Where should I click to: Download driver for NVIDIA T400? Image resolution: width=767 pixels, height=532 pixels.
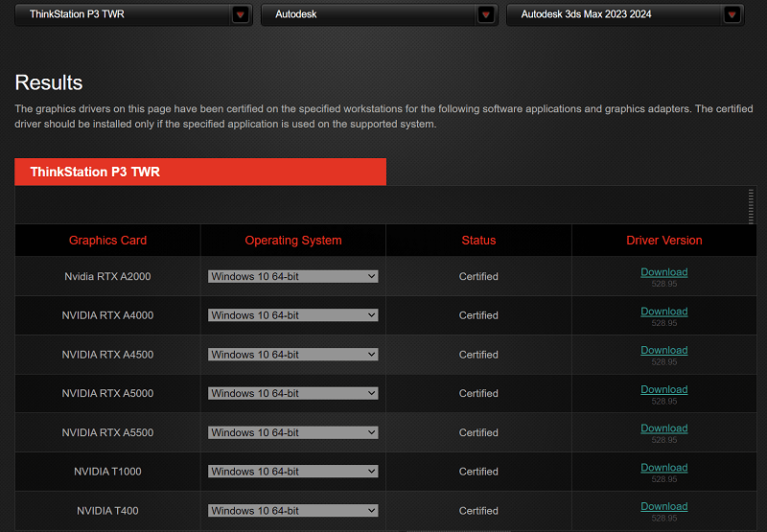663,506
